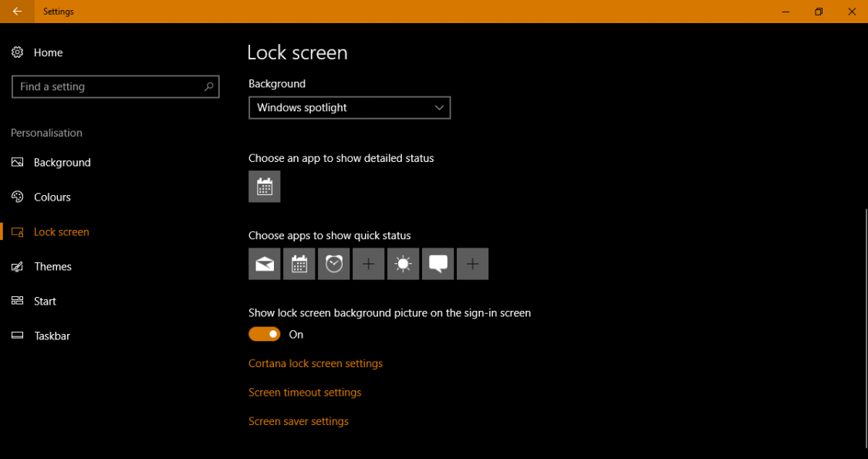This screenshot has width=868, height=459.
Task: Choose the Weather quick status icon
Action: tap(403, 264)
